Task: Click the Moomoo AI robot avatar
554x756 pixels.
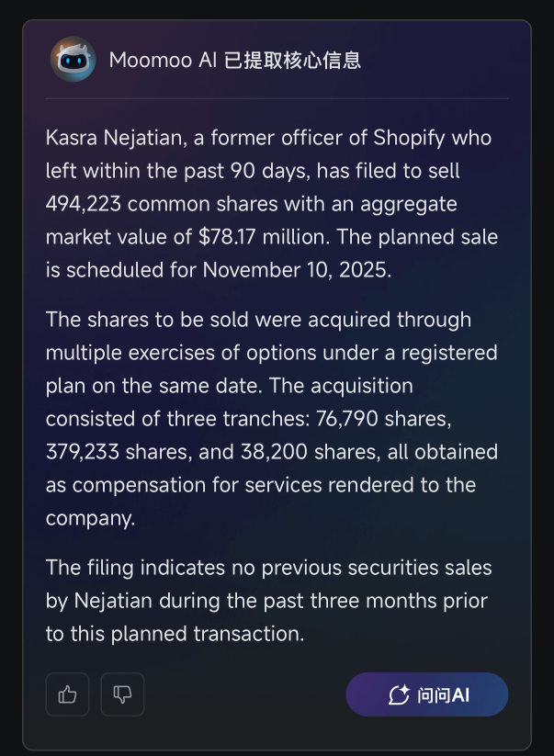Action: point(73,60)
